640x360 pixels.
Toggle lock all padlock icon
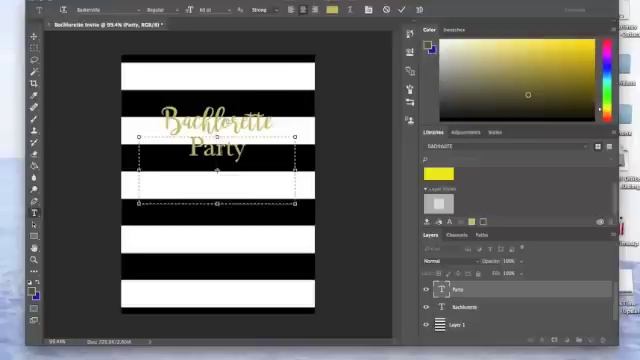[x=478, y=273]
